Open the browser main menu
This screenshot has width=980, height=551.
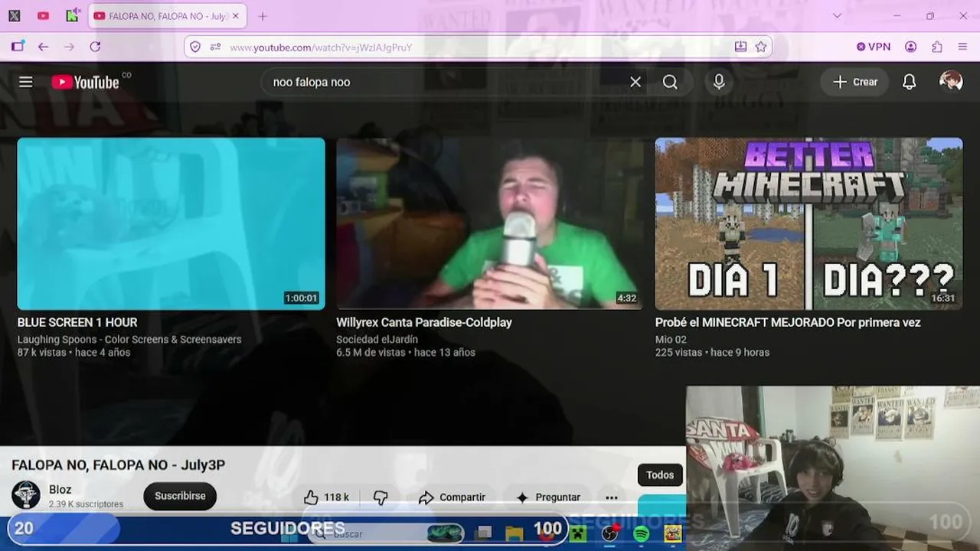pyautogui.click(x=962, y=47)
